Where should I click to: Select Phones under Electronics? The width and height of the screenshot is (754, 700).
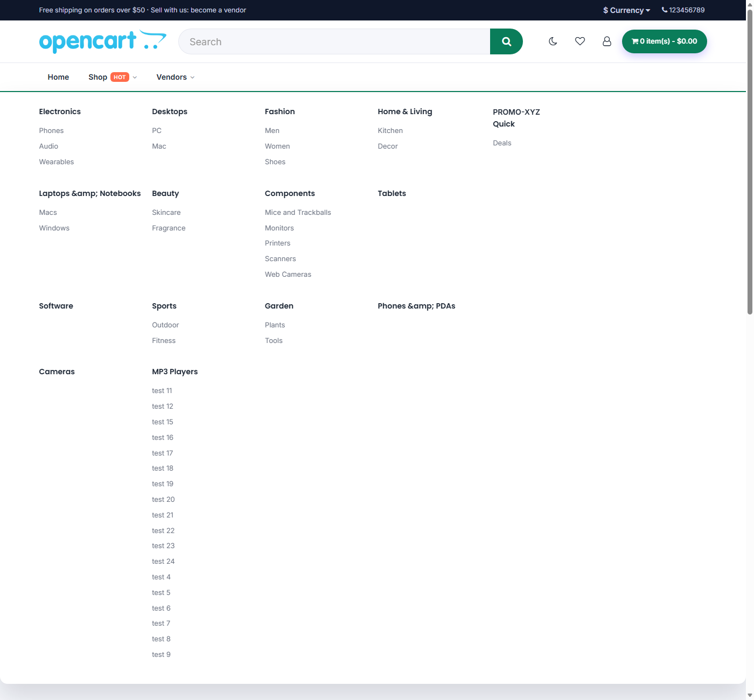(x=51, y=130)
